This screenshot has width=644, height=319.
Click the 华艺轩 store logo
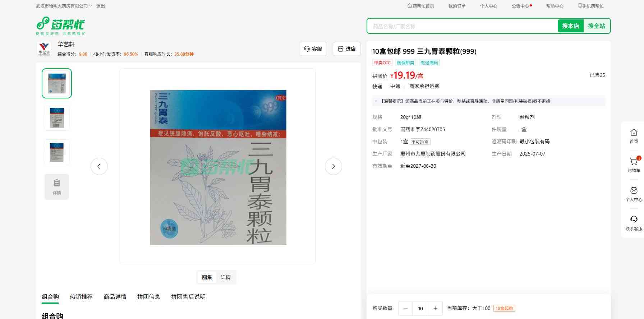pos(44,48)
